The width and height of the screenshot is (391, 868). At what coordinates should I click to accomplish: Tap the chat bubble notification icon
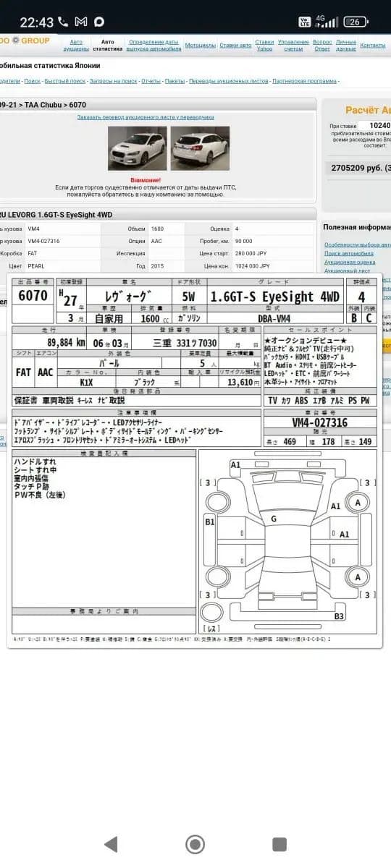[99, 22]
